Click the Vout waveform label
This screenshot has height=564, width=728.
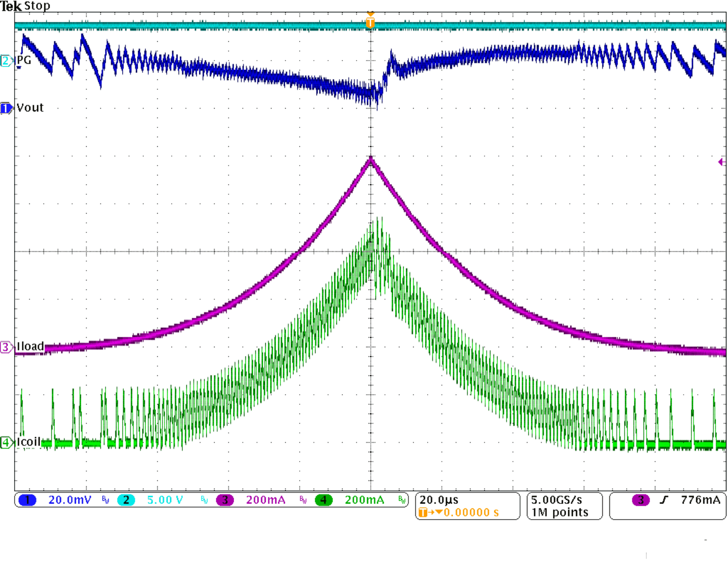coord(30,108)
